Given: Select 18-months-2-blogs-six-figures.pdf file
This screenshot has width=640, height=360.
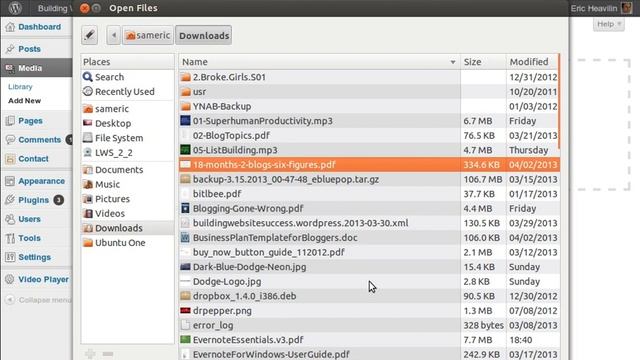Looking at the screenshot, I should 369,164.
